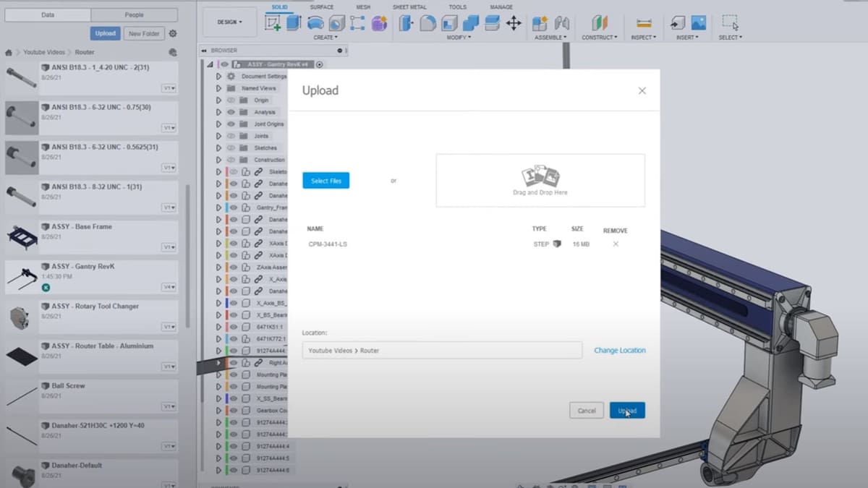Viewport: 868px width, 488px height.
Task: Remove CPM-3441-LS file with X icon
Action: (616, 244)
